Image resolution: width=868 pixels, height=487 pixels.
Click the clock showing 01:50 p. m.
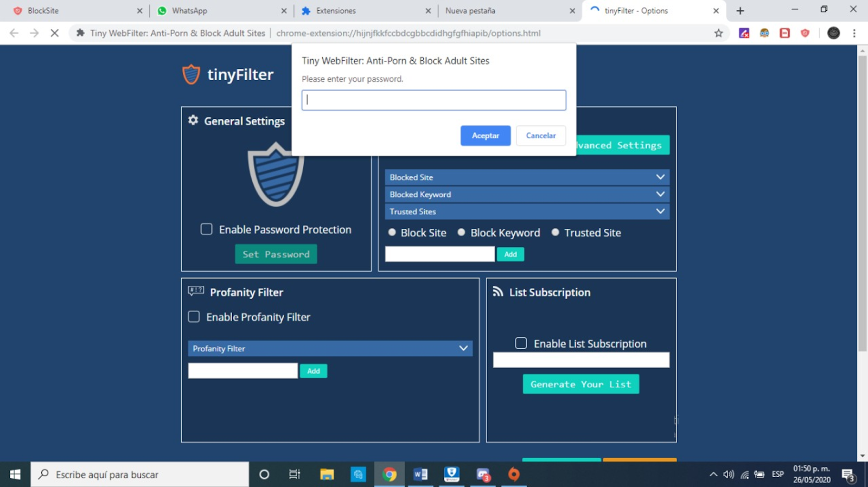(812, 469)
